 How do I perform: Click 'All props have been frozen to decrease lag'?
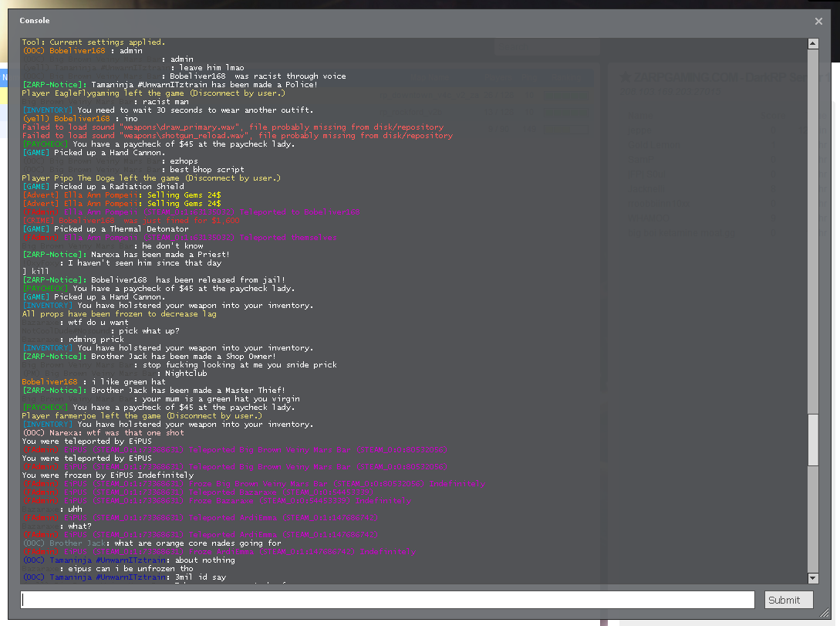pos(119,314)
